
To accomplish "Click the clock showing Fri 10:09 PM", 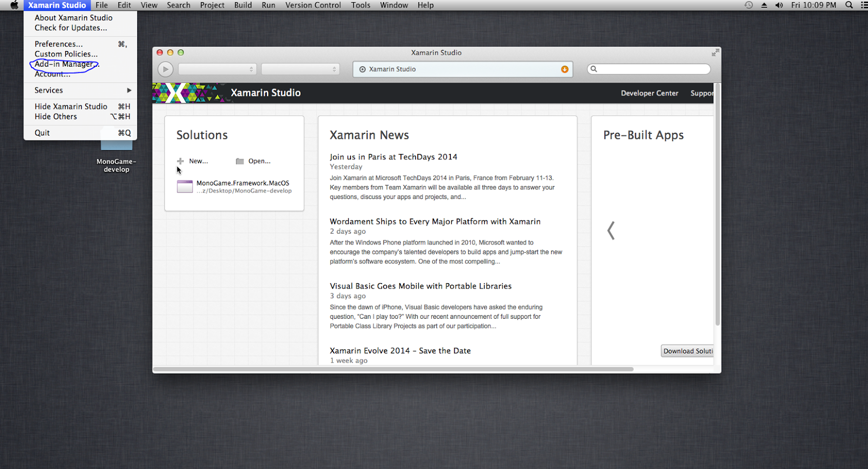I will point(813,5).
